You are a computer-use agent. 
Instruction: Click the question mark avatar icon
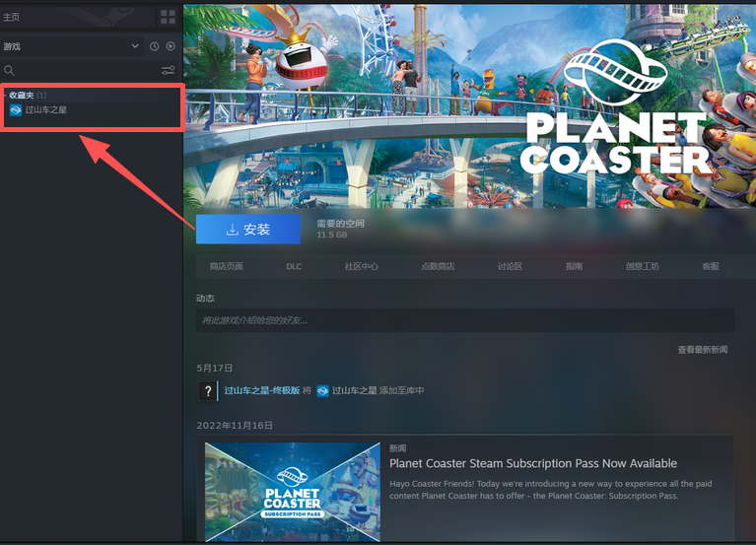click(208, 391)
